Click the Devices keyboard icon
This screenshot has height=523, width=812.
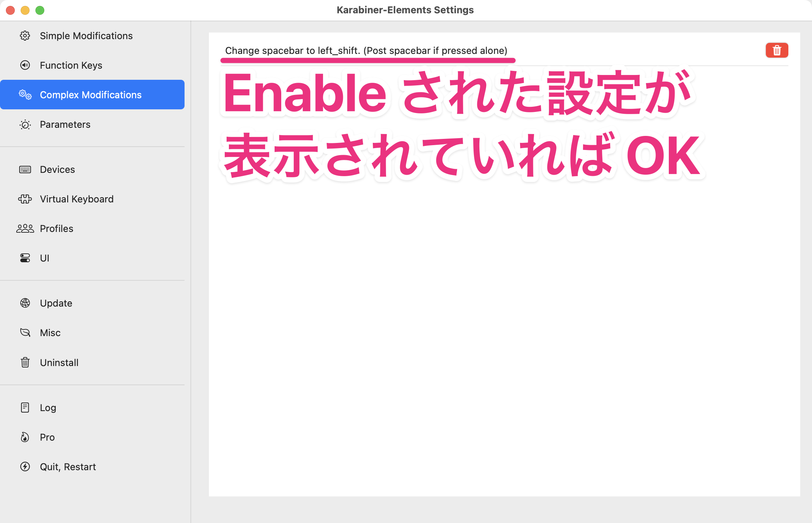coord(25,169)
